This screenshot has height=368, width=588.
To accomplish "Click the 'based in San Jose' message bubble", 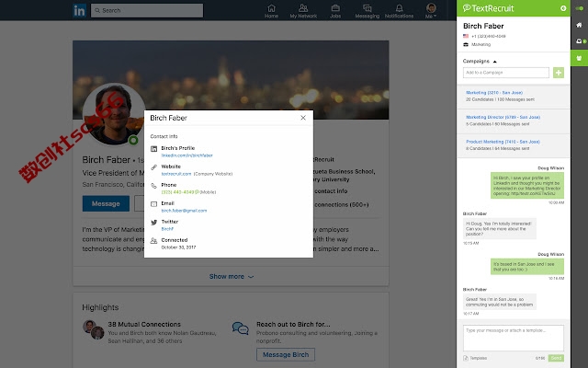I will click(x=527, y=267).
